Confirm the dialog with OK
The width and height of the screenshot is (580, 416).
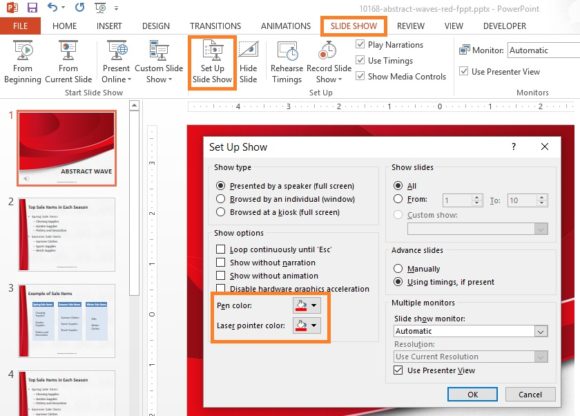click(472, 395)
